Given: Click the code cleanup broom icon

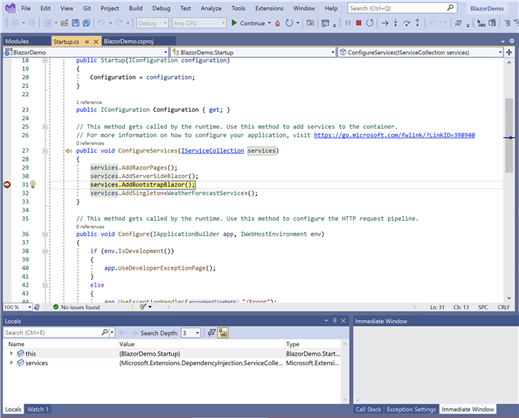Looking at the screenshot, I should (143, 307).
